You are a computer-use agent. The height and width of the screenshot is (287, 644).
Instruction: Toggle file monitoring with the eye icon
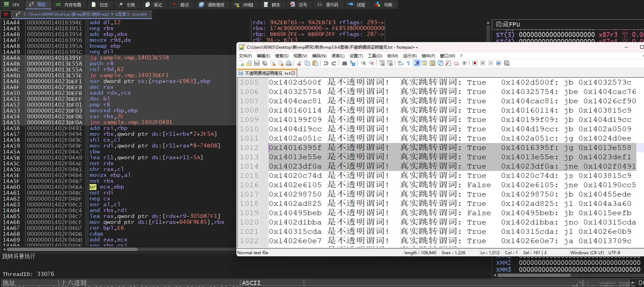tap(464, 63)
